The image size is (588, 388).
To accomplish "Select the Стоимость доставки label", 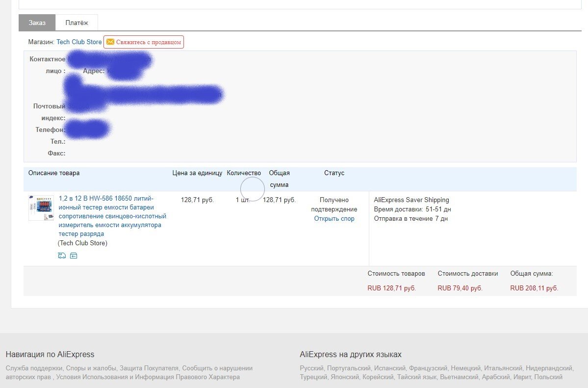I will (468, 274).
